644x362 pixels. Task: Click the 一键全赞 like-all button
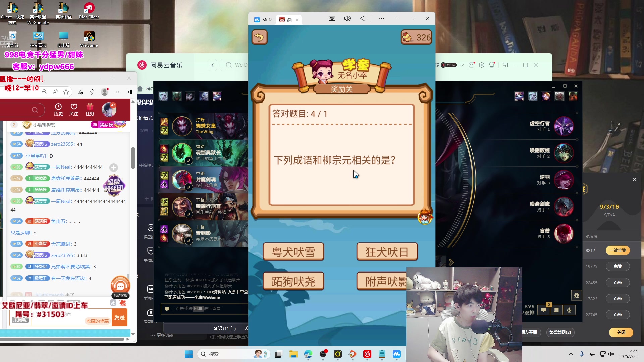[618, 250]
